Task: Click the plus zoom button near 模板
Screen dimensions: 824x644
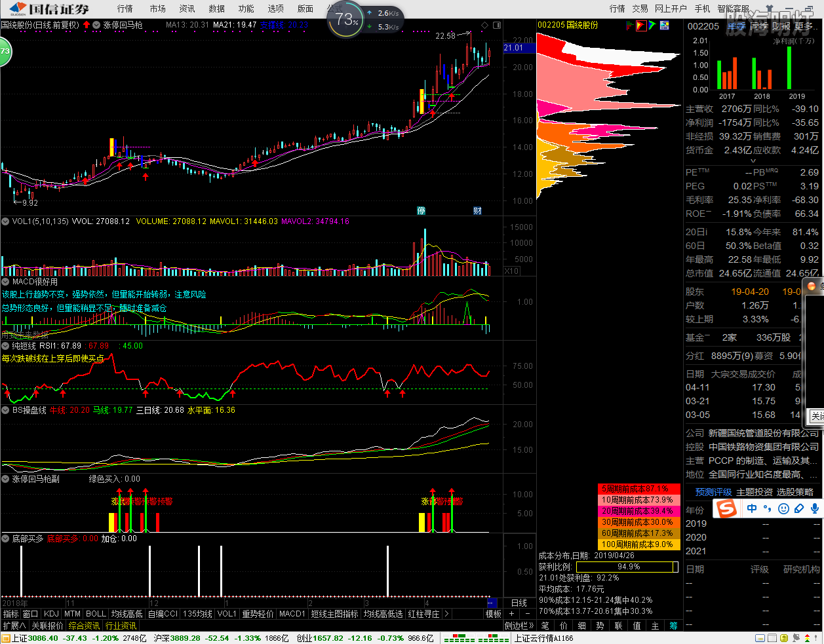Action: [x=512, y=614]
